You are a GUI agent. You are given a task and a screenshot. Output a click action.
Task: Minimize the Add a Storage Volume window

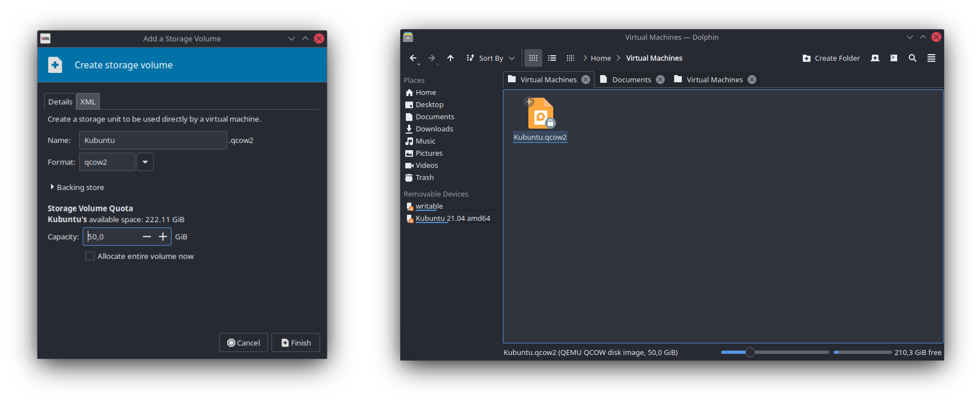(x=292, y=38)
